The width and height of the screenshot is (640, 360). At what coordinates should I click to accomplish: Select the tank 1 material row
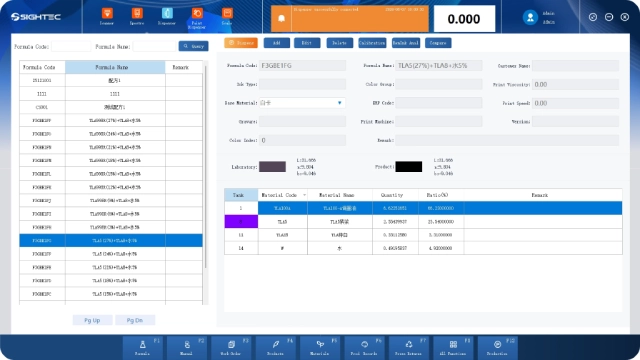(x=423, y=208)
